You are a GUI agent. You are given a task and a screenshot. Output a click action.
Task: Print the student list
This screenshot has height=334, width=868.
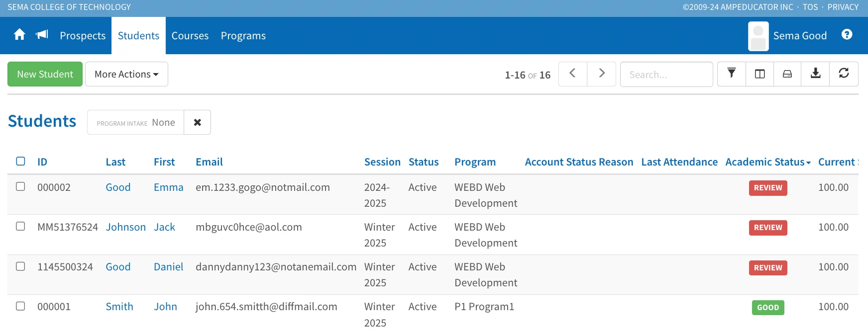(787, 74)
